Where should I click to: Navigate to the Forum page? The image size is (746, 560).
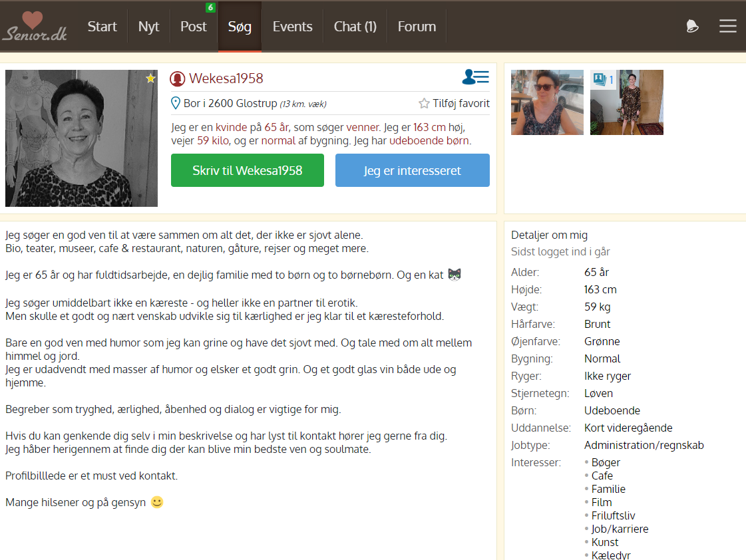(x=417, y=27)
